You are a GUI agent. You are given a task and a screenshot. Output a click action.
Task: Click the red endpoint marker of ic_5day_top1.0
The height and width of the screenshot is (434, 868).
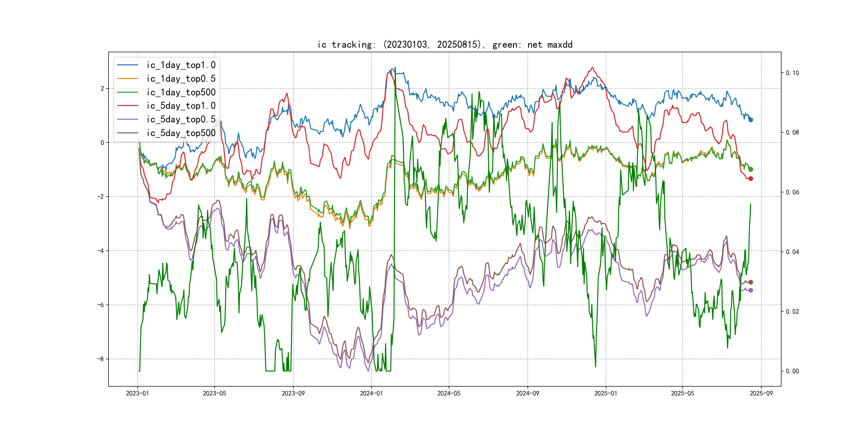click(x=750, y=179)
